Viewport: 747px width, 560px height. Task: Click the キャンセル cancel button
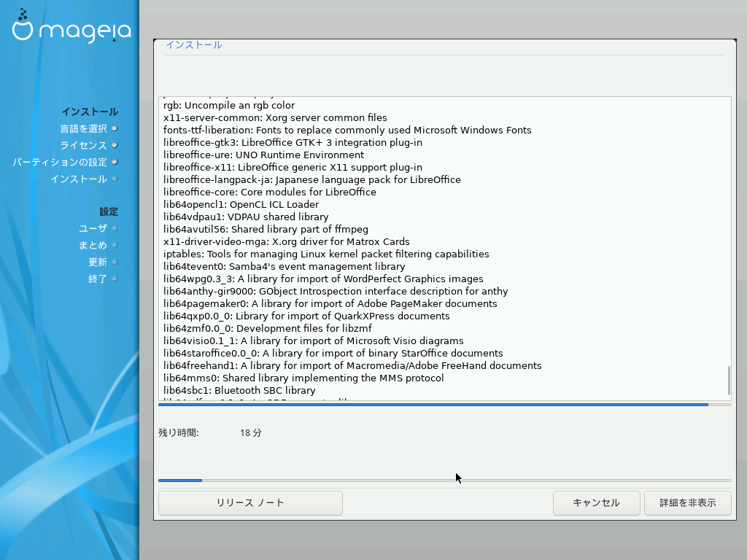tap(596, 503)
